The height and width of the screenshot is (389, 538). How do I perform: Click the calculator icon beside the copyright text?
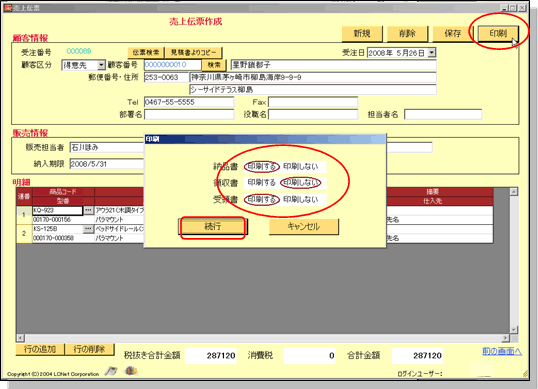pos(110,371)
